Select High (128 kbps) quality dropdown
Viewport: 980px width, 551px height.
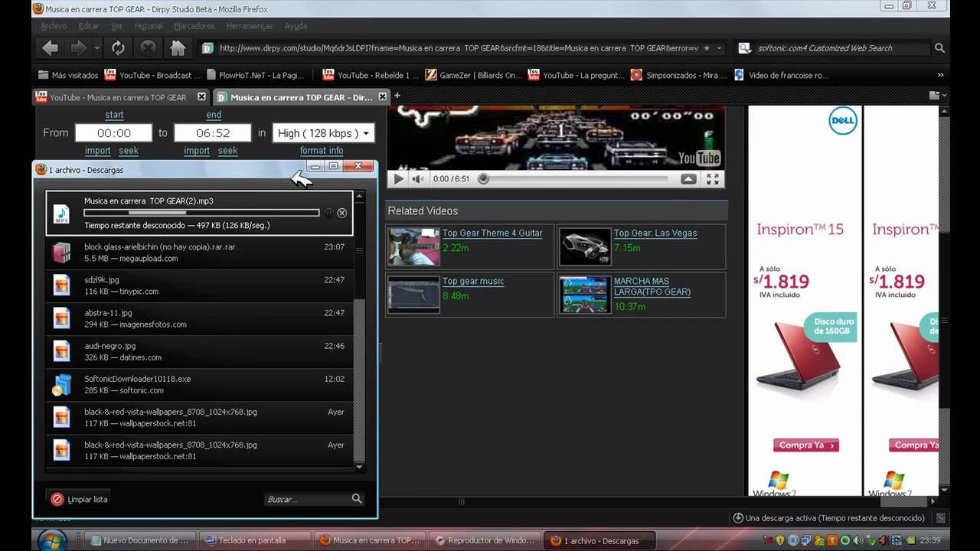pos(324,133)
